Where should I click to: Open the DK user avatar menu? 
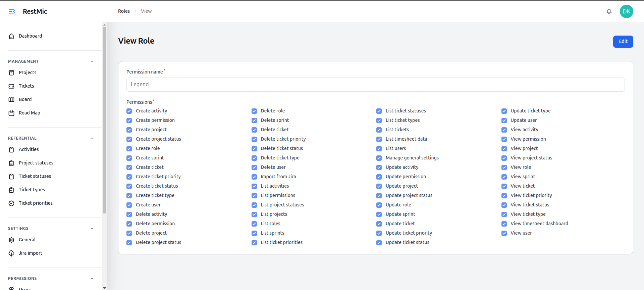(x=626, y=11)
